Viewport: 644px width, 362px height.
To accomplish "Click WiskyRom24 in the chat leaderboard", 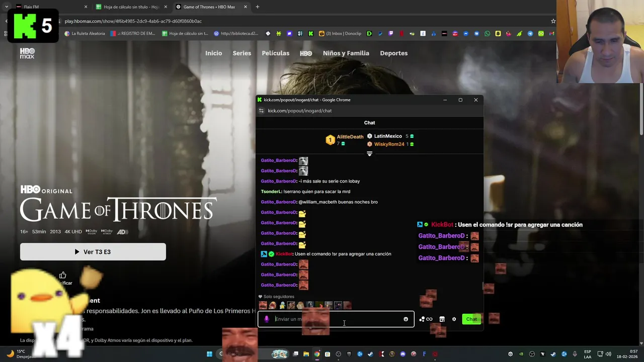I will (x=389, y=144).
